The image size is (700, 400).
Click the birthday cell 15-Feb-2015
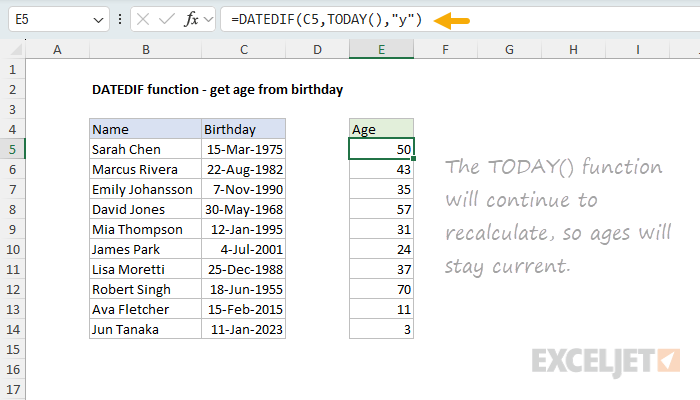tap(243, 309)
